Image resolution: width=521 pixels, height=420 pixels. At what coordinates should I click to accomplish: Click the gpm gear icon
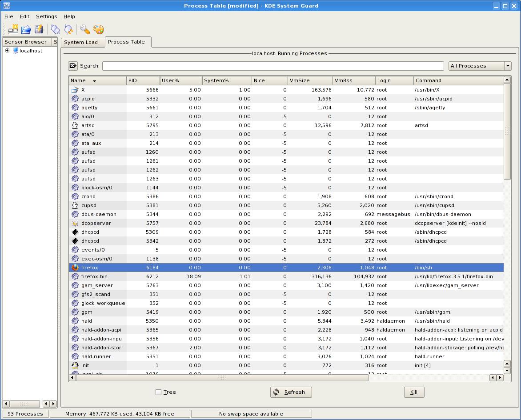click(75, 312)
